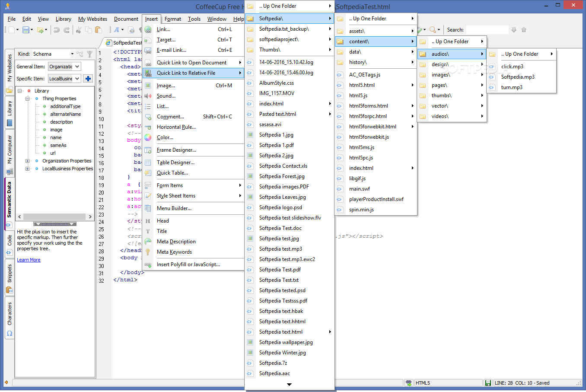586x392 pixels.
Task: Click the magnifier search icon
Action: pyautogui.click(x=433, y=30)
